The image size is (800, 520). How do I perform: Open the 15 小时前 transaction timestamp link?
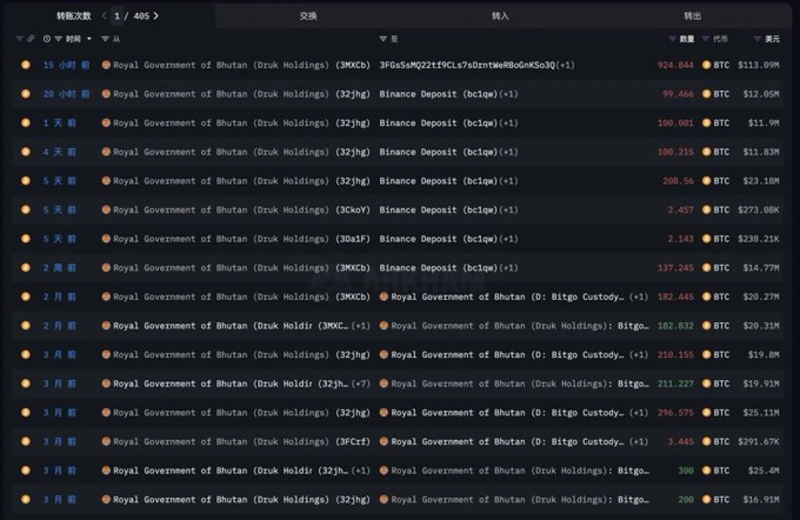(66, 65)
